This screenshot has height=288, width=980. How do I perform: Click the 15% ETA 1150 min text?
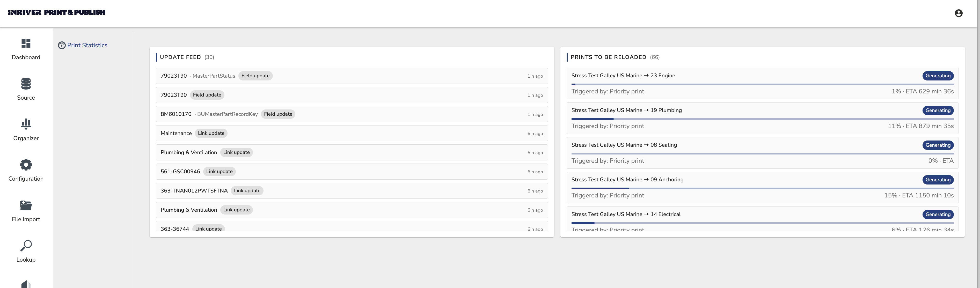[919, 195]
